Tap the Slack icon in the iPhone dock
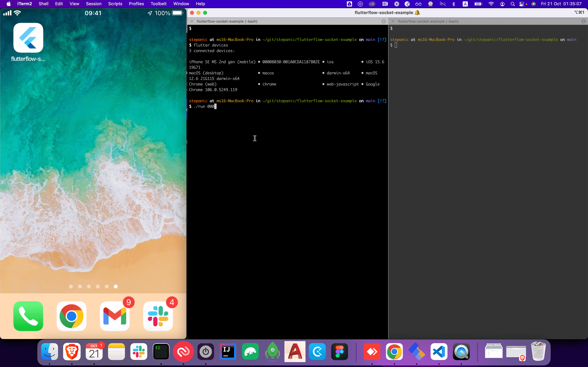588x367 pixels. pyautogui.click(x=158, y=316)
